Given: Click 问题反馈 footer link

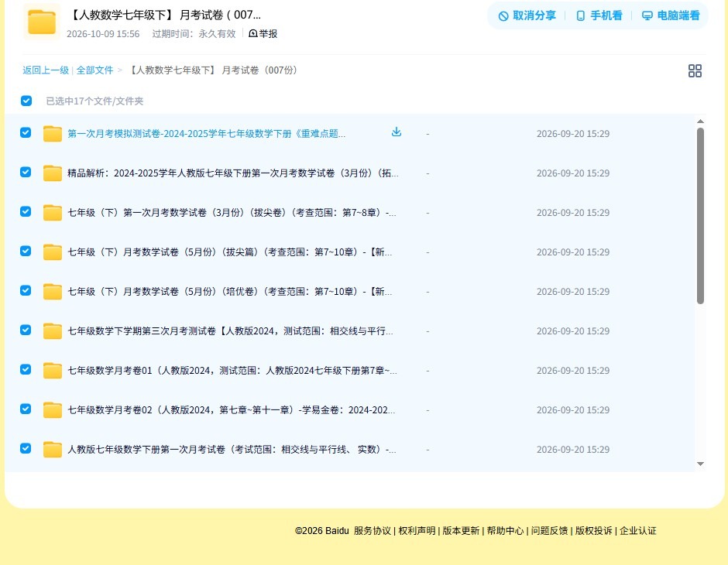Looking at the screenshot, I should point(549,530).
